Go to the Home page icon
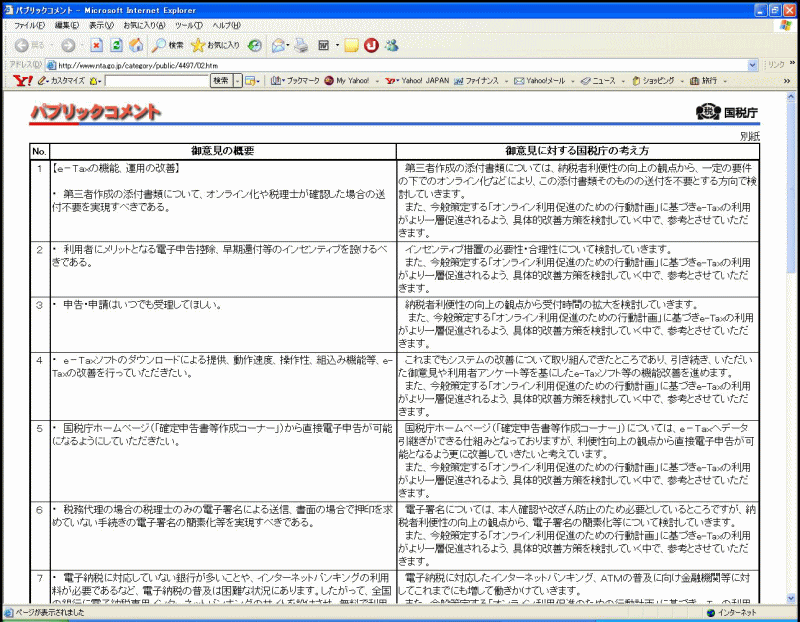 click(136, 45)
